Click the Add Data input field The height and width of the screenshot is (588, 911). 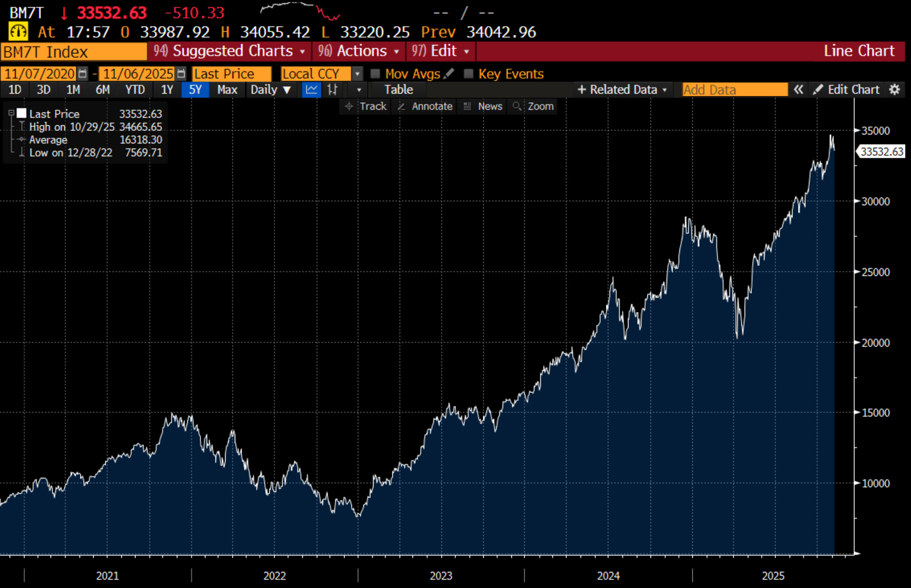point(734,90)
